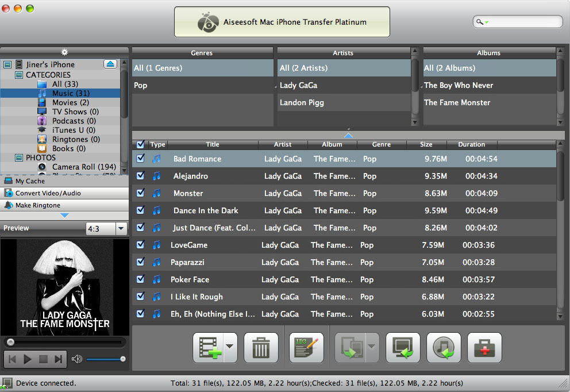Open Camera Roll (194)
This screenshot has height=392, width=570.
coord(84,167)
